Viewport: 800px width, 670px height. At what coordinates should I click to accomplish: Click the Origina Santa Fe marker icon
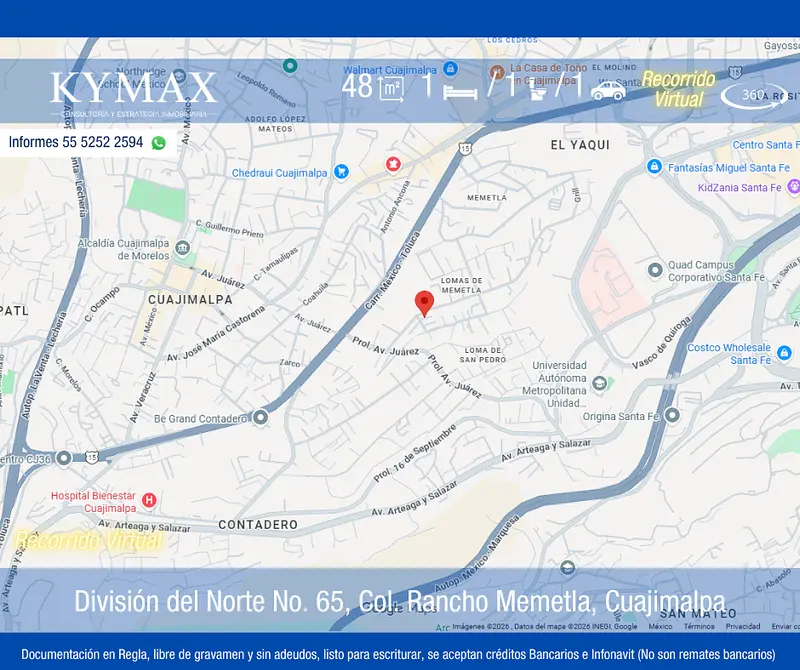(672, 415)
